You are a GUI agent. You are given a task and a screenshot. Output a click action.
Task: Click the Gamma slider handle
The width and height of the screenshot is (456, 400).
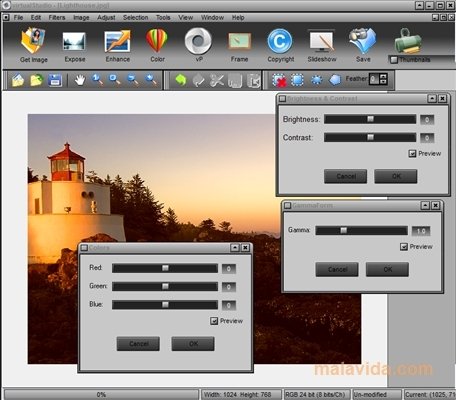tap(343, 230)
